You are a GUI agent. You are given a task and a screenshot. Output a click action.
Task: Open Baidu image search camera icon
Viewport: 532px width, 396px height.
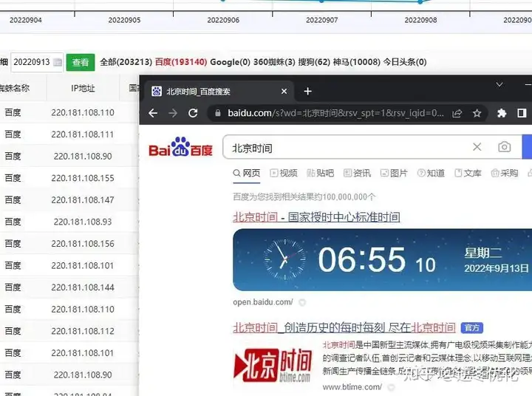coord(505,147)
